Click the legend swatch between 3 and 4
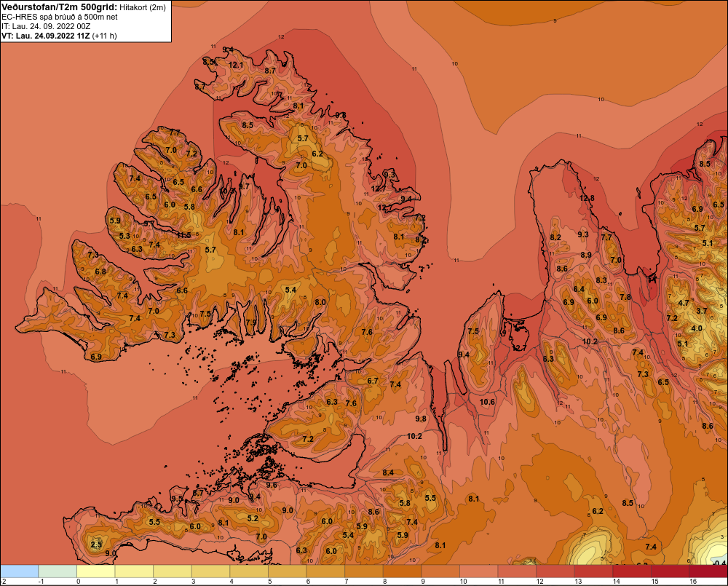Image resolution: width=728 pixels, height=586 pixels. click(211, 571)
